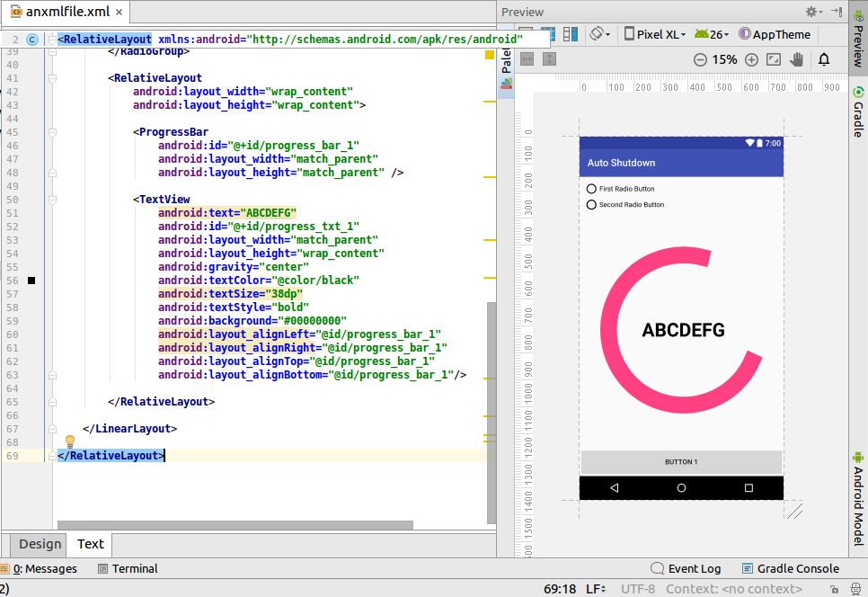Collapse the TextView fold at line 50
The height and width of the screenshot is (597, 868).
(x=52, y=200)
